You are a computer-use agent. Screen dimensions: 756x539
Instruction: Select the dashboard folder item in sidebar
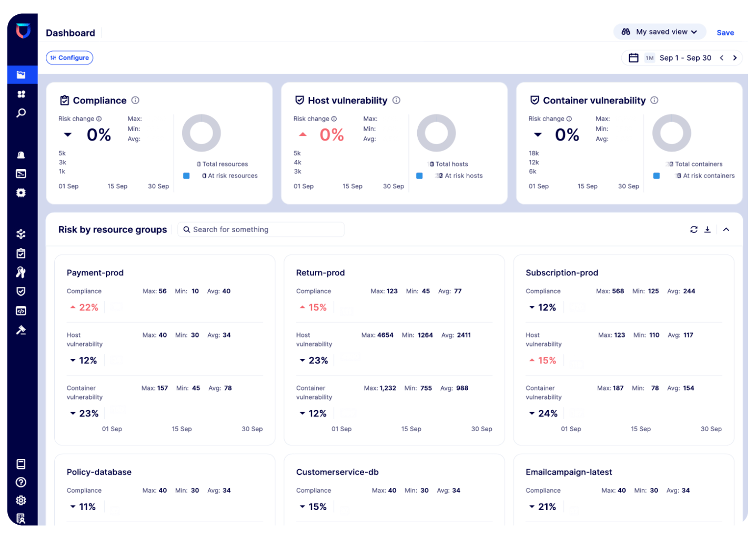tap(21, 75)
